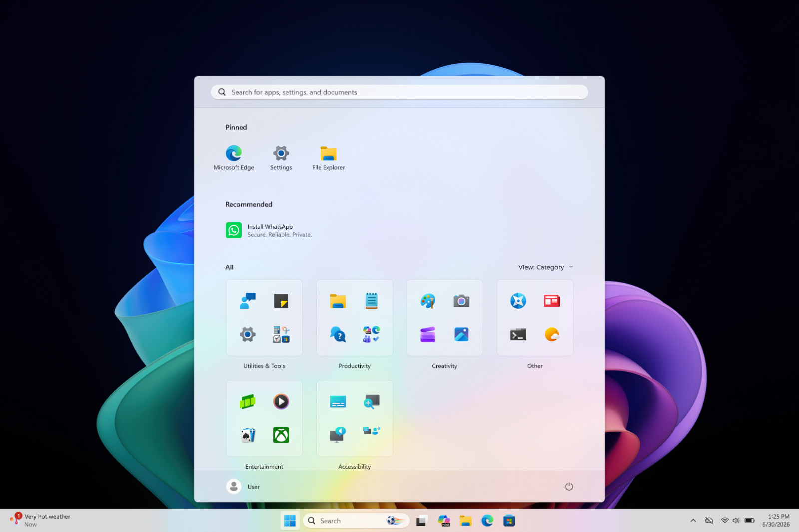Open Narrator in Accessibility group
This screenshot has width=799, height=532.
[338, 435]
